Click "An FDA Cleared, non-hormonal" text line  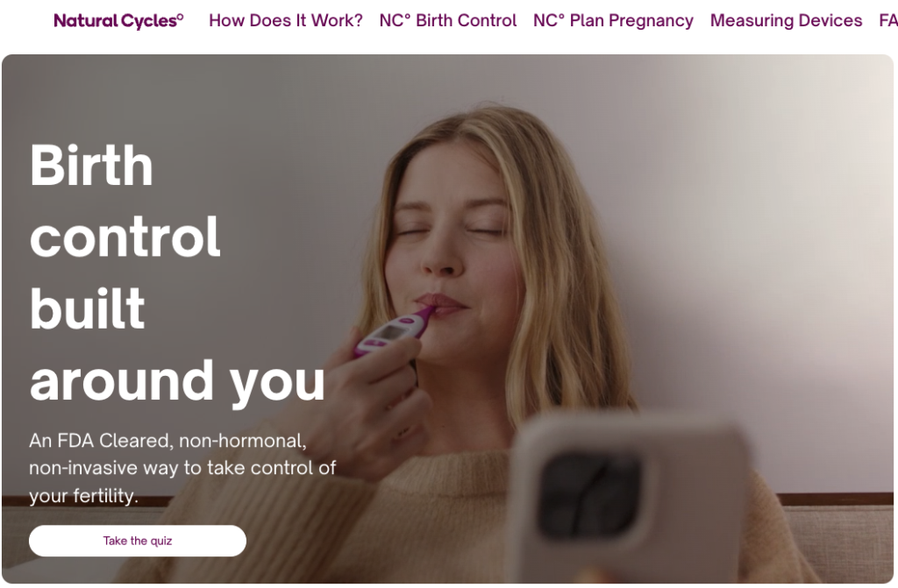167,440
